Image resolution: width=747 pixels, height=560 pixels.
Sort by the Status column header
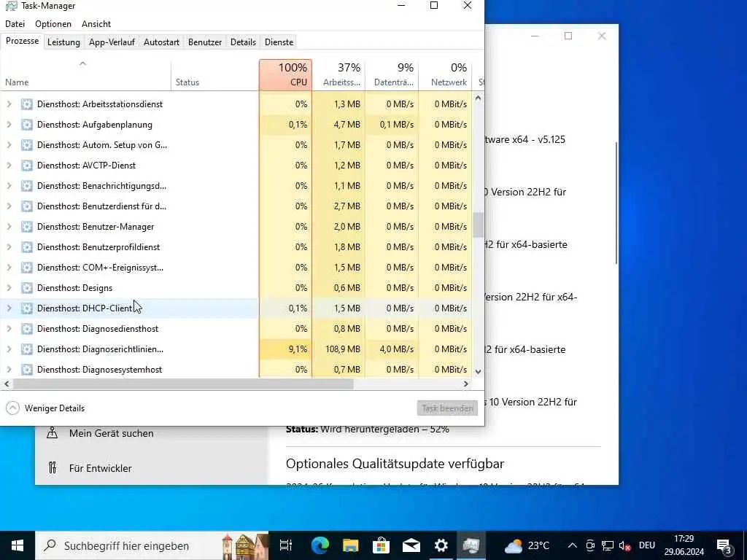215,75
